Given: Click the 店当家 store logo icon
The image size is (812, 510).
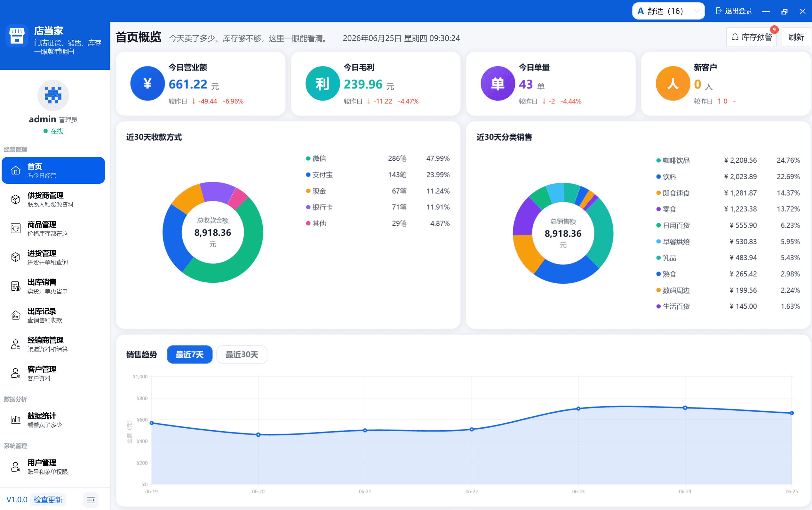Looking at the screenshot, I should [x=17, y=36].
